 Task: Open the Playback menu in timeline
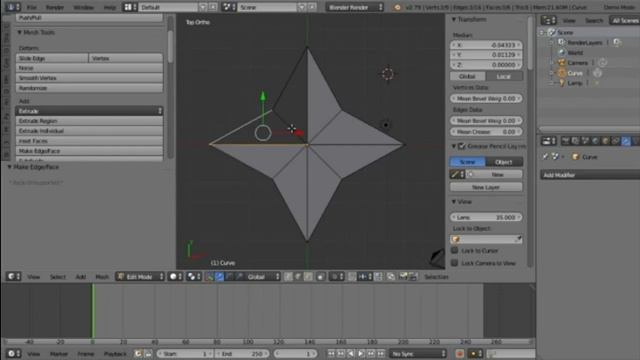tap(115, 353)
